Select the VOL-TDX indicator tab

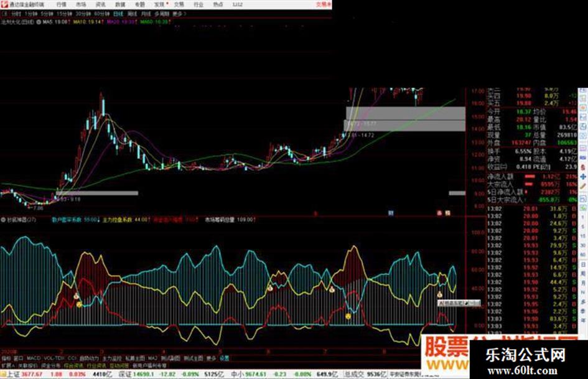point(54,358)
